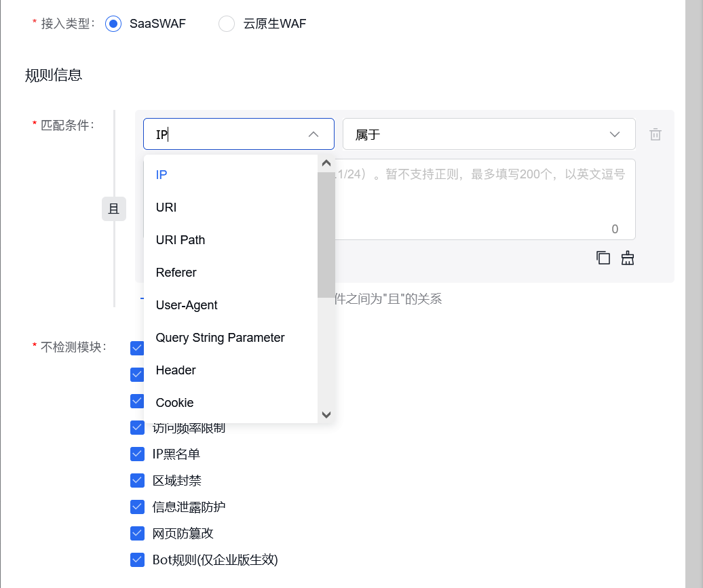The height and width of the screenshot is (588, 703).
Task: Clear the textarea using the broom icon
Action: click(627, 258)
